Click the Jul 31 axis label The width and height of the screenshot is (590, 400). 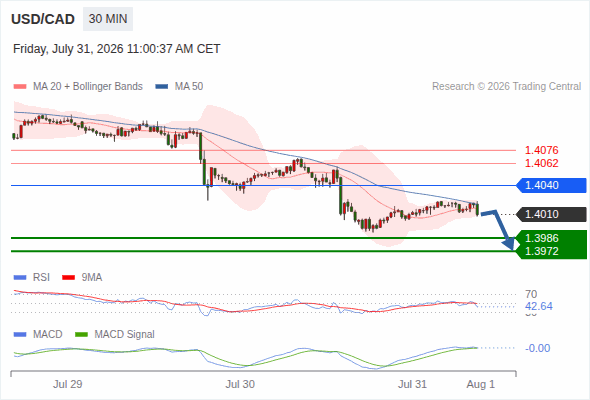(x=413, y=384)
